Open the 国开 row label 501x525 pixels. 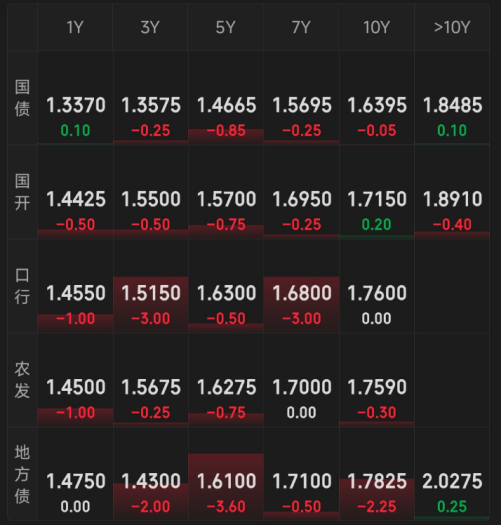tap(22, 192)
